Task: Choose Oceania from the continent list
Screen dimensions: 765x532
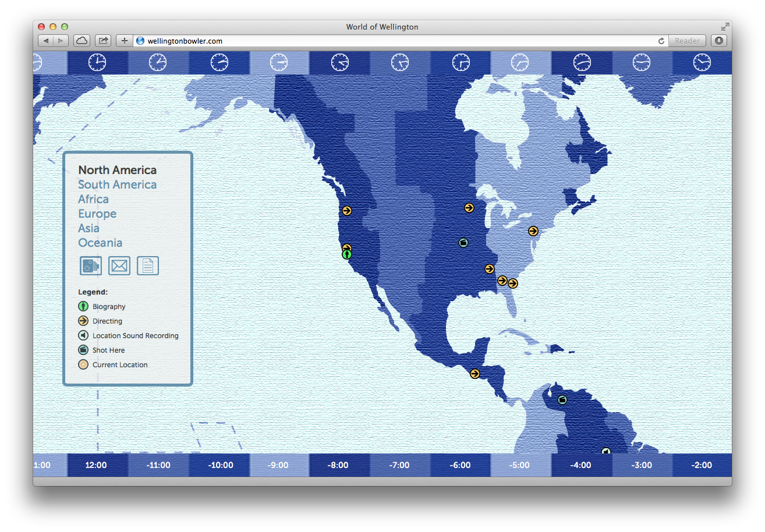Action: pos(100,243)
